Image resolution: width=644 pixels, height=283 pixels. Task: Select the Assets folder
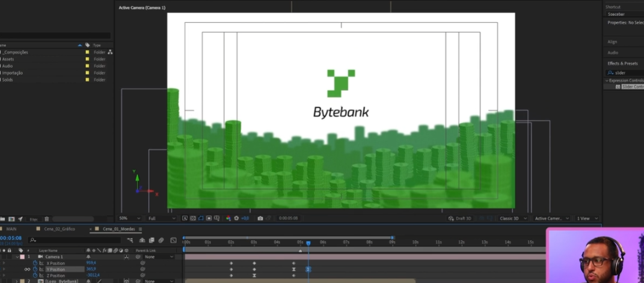8,59
